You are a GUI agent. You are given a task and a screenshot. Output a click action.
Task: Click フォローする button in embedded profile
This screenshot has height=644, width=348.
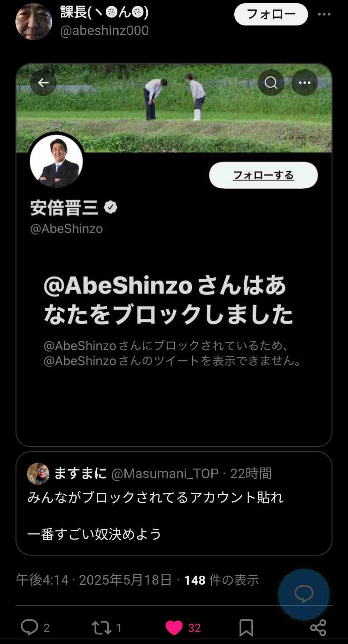264,175
